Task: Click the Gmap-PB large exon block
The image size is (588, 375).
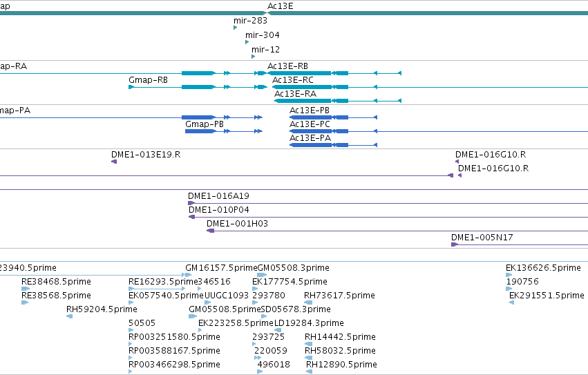Action: click(x=200, y=131)
